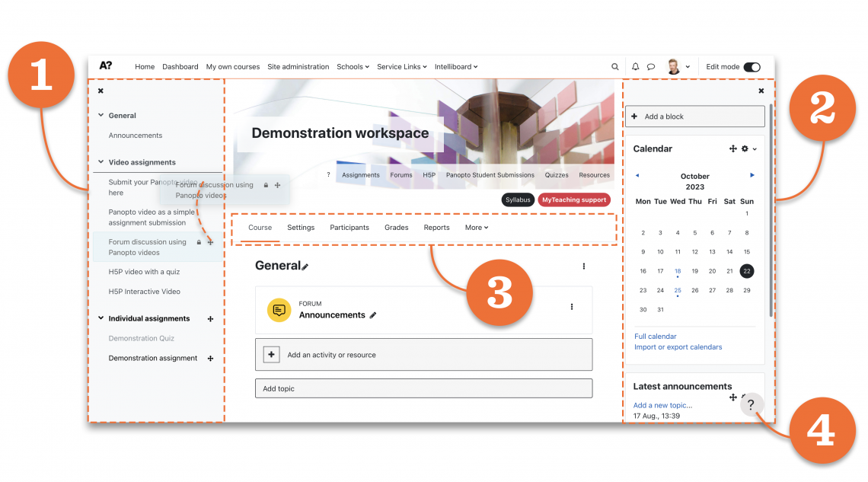
Task: Go to next month in Calendar
Action: click(x=752, y=175)
